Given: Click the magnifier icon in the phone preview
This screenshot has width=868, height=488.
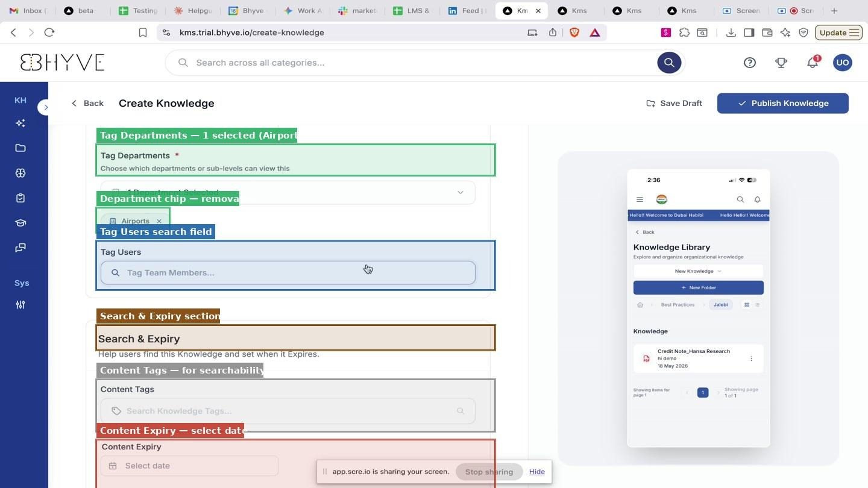Looking at the screenshot, I should [740, 199].
